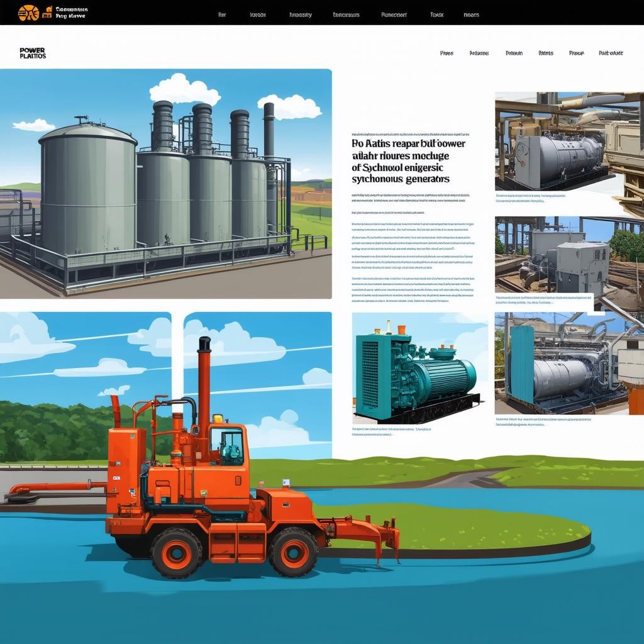Open the middle right photo of the grey cabinet unit
Screen dimensions: 644x644
pos(569,255)
